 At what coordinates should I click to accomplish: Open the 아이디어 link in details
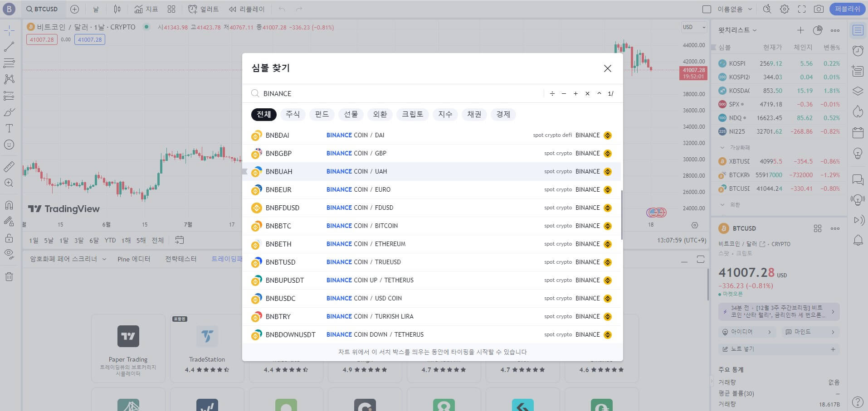tap(746, 332)
